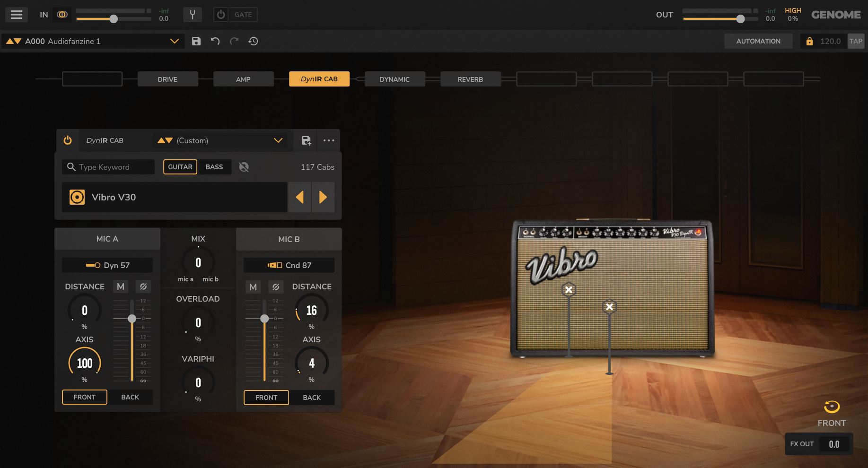Click the MIC A DISTANCE knob

coord(85,310)
